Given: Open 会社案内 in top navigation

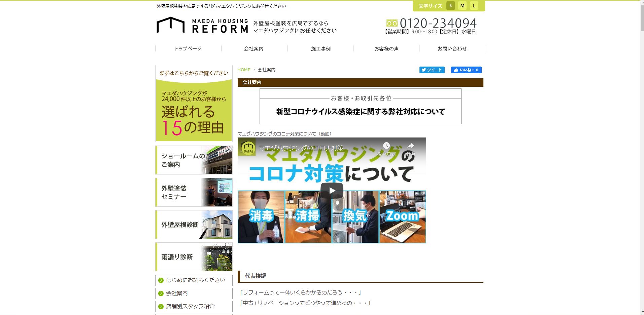Looking at the screenshot, I should (x=254, y=49).
